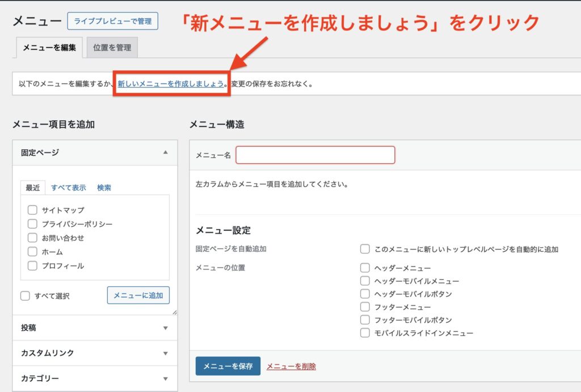Check the サイトマップ page checkbox

click(x=32, y=210)
